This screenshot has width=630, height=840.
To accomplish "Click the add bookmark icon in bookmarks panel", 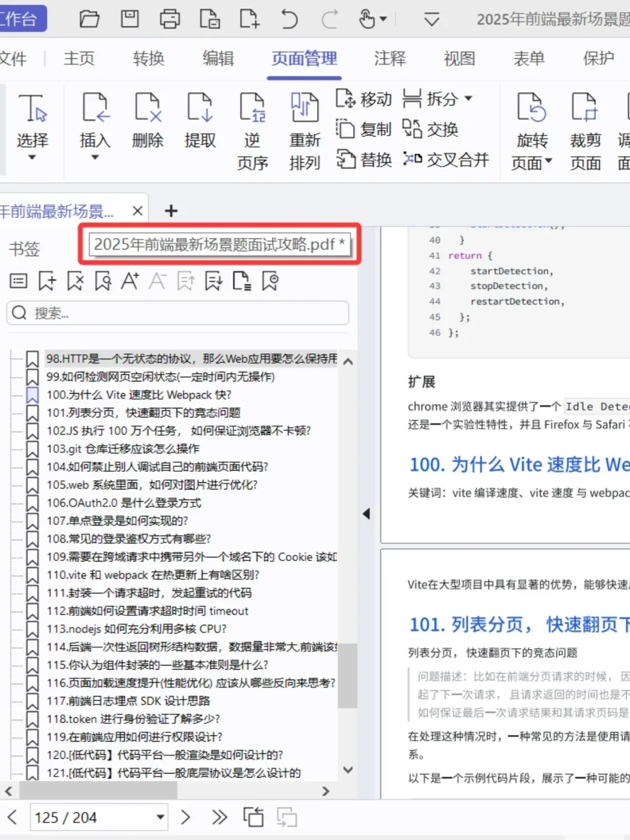I will [x=47, y=281].
